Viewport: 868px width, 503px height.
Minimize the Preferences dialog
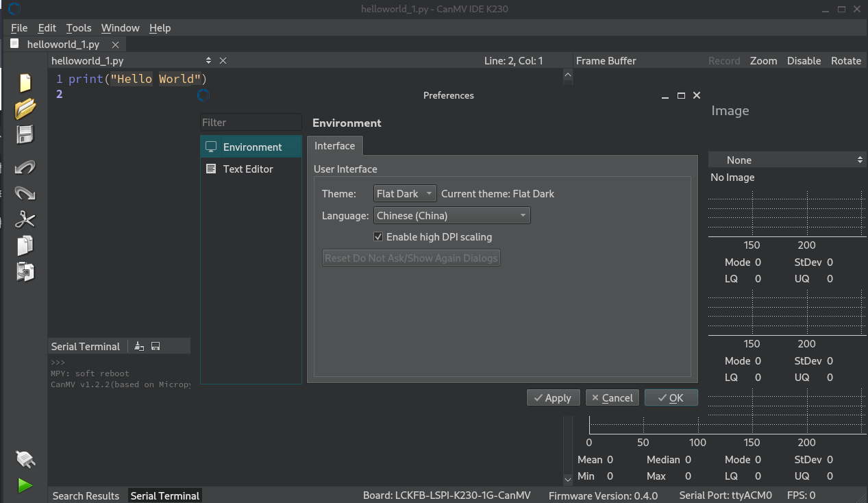(x=665, y=96)
